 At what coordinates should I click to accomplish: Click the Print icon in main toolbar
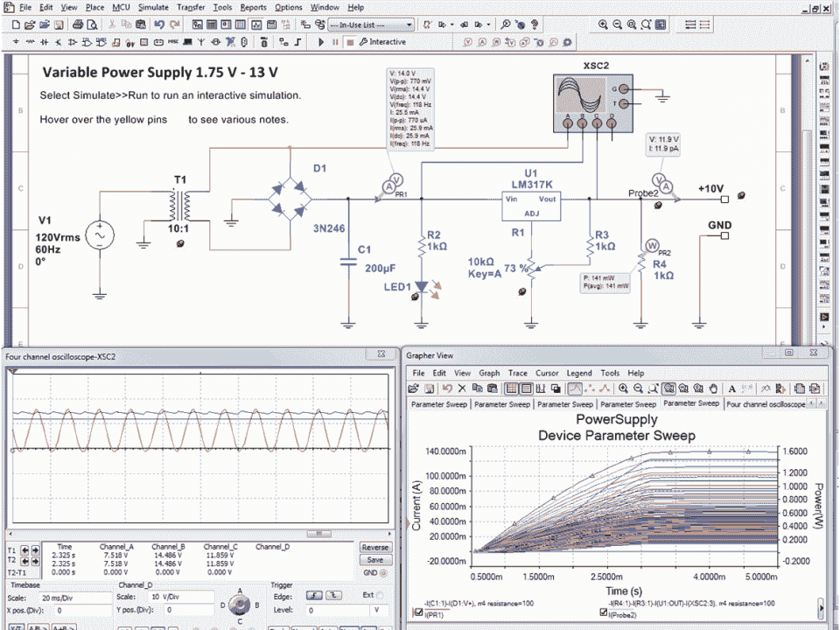(77, 24)
